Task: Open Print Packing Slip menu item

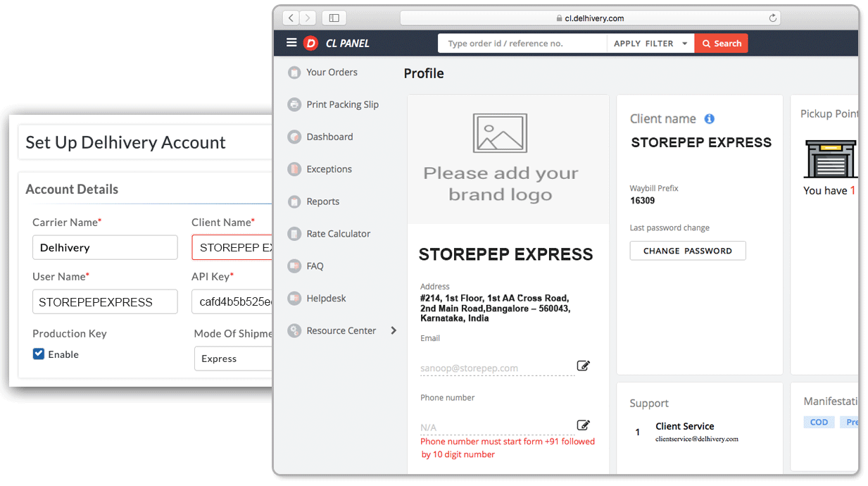Action: 342,105
